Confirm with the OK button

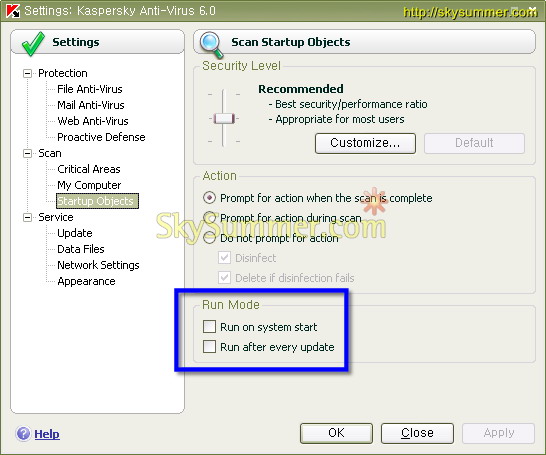[x=336, y=433]
